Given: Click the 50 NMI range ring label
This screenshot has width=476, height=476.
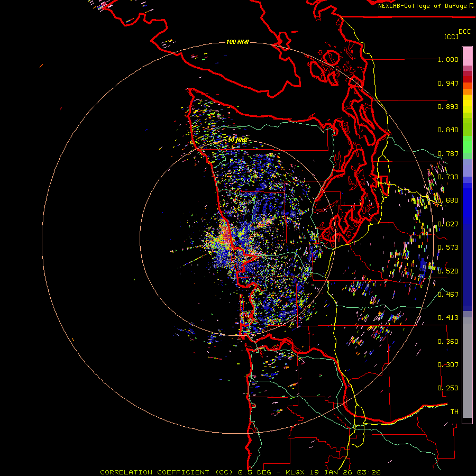Looking at the screenshot, I should tap(237, 140).
